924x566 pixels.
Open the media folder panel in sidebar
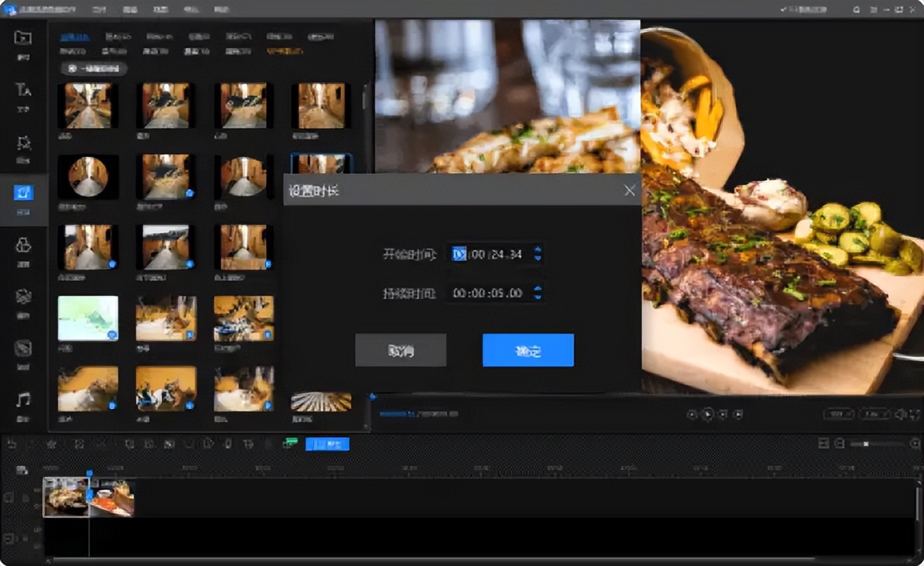point(23,37)
